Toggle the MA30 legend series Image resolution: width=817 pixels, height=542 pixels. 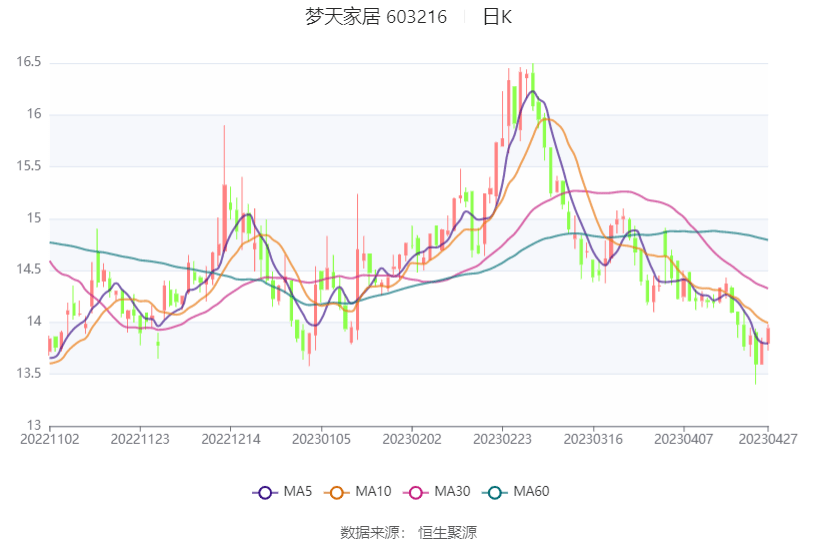[437, 491]
